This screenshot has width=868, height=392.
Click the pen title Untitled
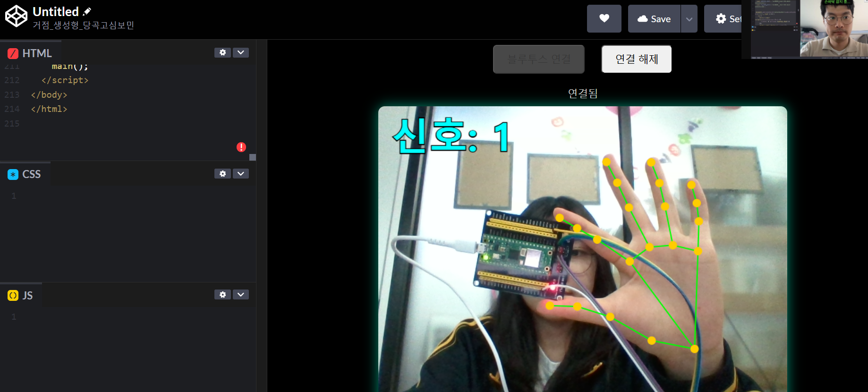pos(56,11)
